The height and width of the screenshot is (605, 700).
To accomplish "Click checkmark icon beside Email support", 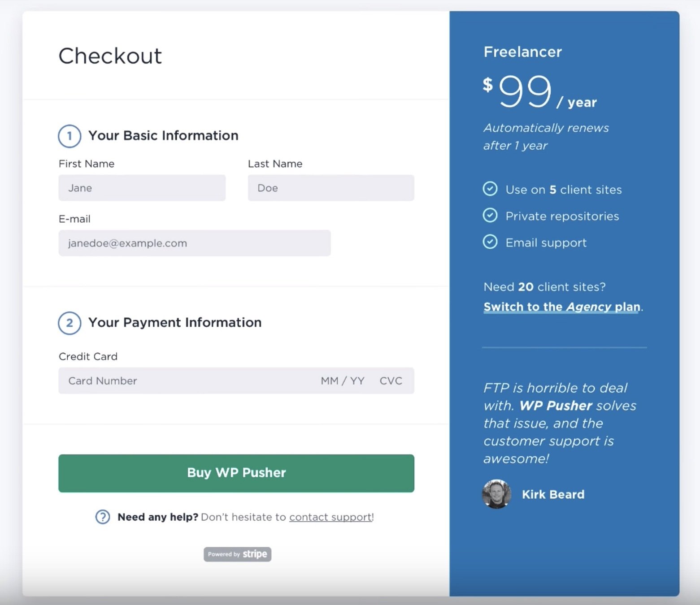I will pos(490,242).
